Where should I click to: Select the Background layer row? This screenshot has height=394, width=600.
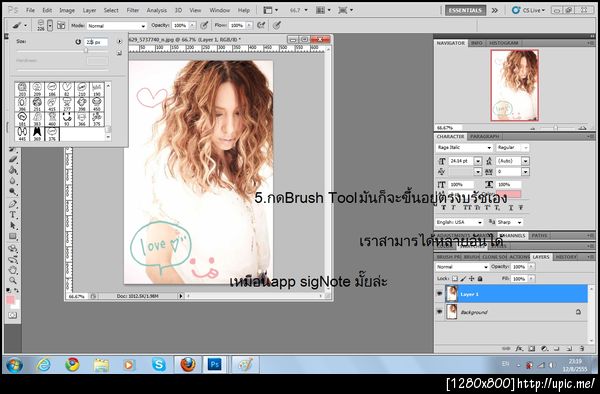point(512,312)
